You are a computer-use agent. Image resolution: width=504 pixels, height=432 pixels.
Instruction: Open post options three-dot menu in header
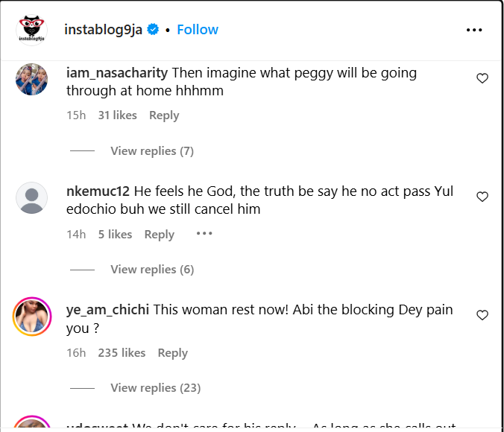pyautogui.click(x=474, y=30)
